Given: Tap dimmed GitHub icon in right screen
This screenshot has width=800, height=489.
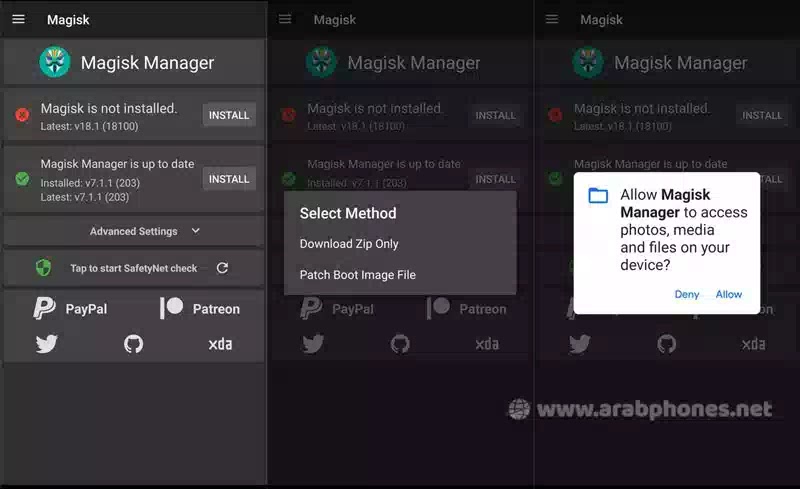Looking at the screenshot, I should 666,344.
